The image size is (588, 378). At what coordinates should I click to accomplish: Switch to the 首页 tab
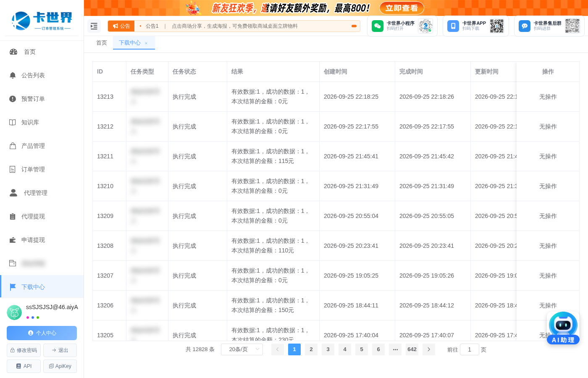pos(102,43)
